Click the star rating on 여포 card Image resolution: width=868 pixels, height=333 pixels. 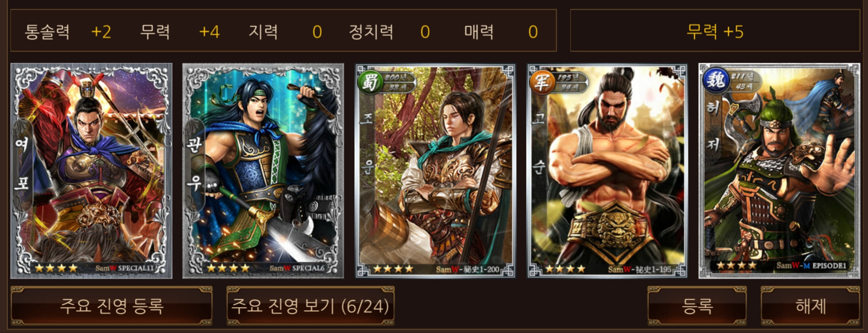point(56,269)
